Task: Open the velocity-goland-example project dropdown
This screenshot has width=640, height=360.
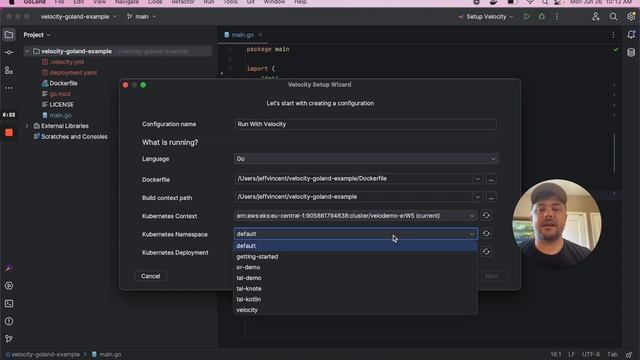Action: [x=78, y=17]
